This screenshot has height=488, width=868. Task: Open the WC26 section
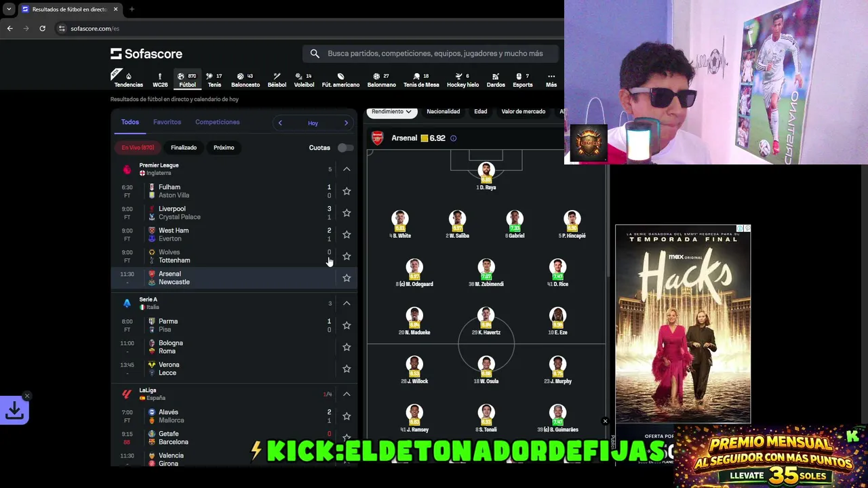click(x=160, y=80)
